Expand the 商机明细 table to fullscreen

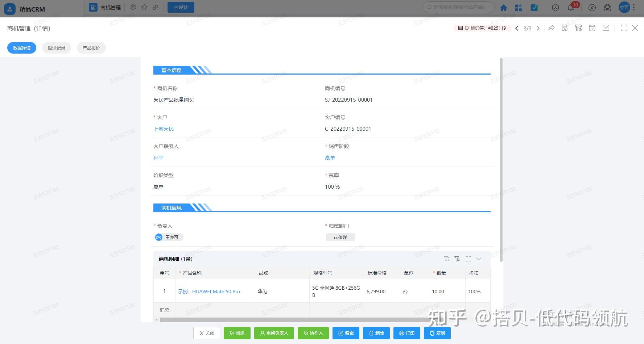click(x=468, y=259)
